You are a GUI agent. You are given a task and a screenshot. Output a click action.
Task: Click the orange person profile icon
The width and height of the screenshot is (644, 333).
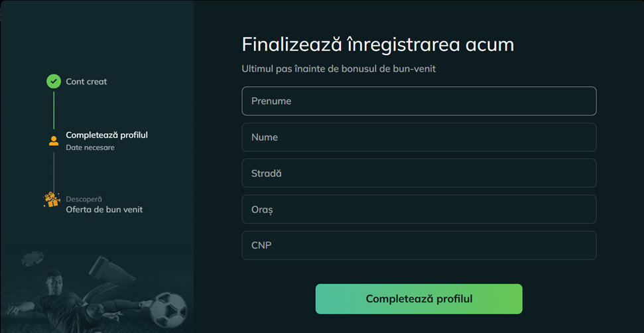(54, 141)
